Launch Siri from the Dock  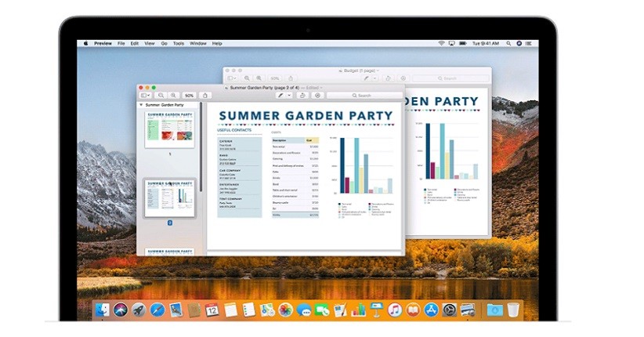coord(120,310)
